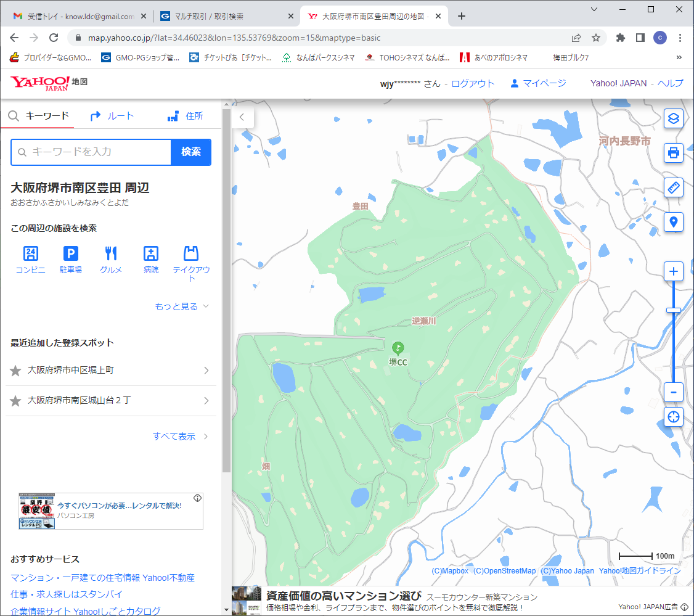Click the 堺CC golf course marker
Viewport: 694px width, 616px height.
[398, 348]
